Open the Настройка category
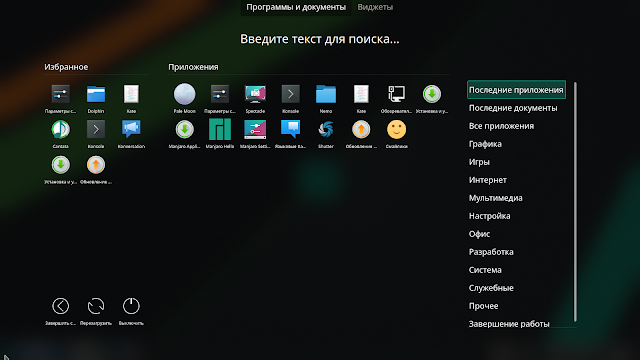The width and height of the screenshot is (640, 360). tap(489, 216)
